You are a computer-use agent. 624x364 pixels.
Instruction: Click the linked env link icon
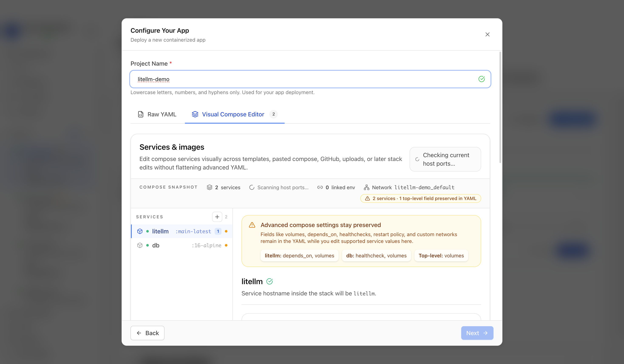[320, 187]
